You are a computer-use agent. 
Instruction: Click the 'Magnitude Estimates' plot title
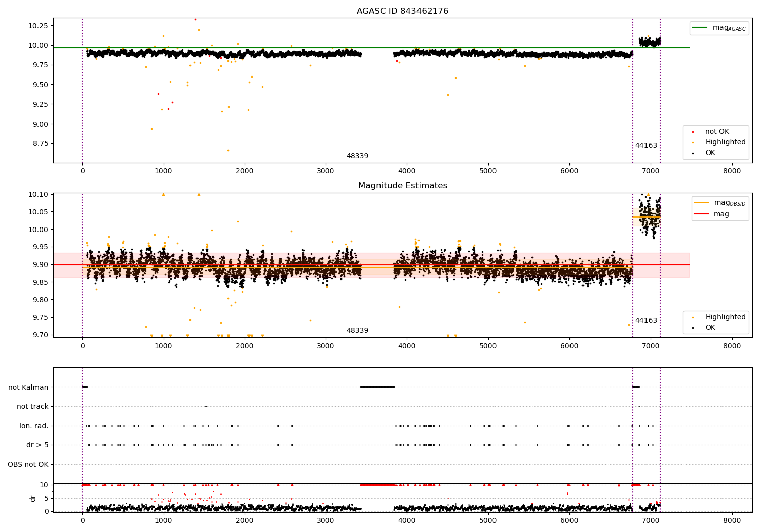402,186
